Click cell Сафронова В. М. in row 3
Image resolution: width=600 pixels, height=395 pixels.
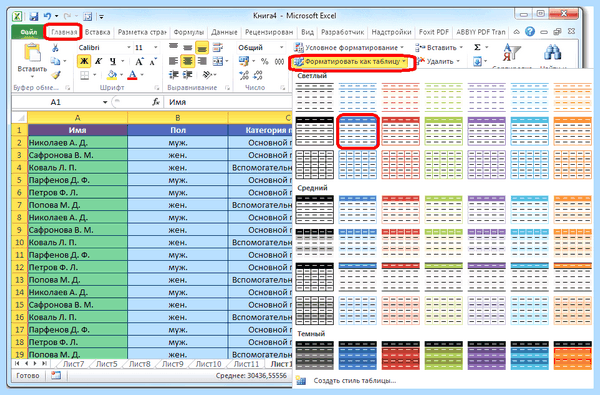pos(77,155)
